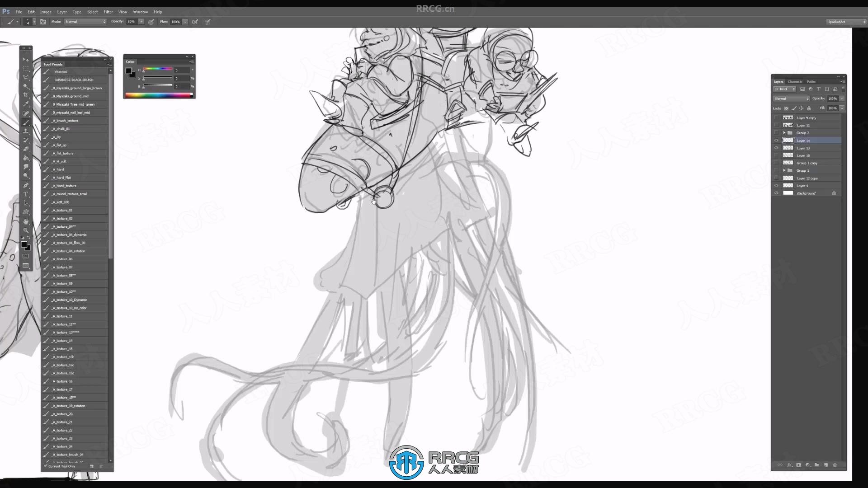The height and width of the screenshot is (488, 868).
Task: Select the Crop tool
Action: (x=26, y=95)
